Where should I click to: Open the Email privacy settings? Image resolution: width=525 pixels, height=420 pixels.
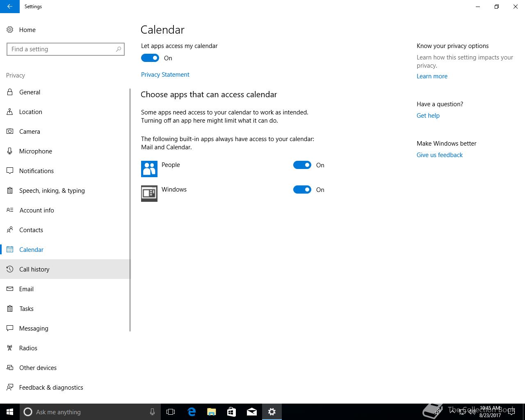click(x=65, y=289)
